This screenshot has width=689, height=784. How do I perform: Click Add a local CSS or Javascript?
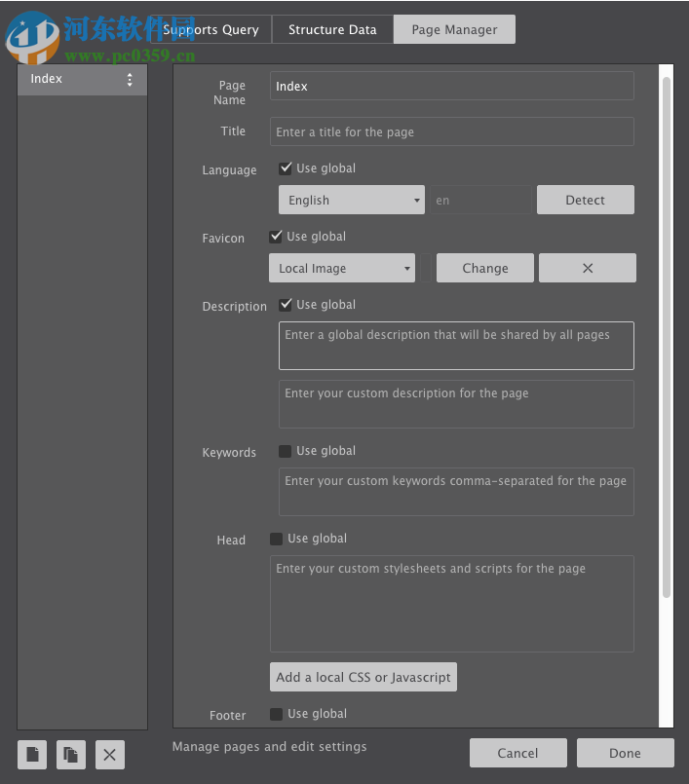[x=364, y=677]
